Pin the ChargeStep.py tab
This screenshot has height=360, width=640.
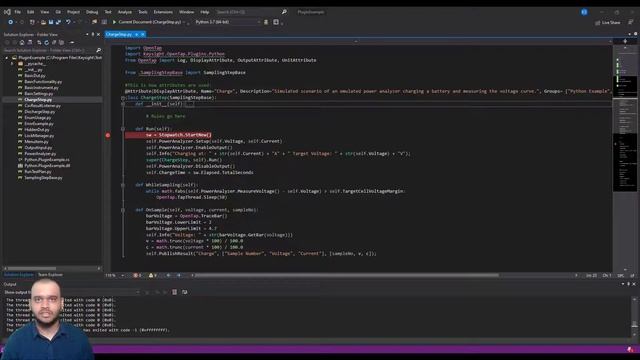136,34
